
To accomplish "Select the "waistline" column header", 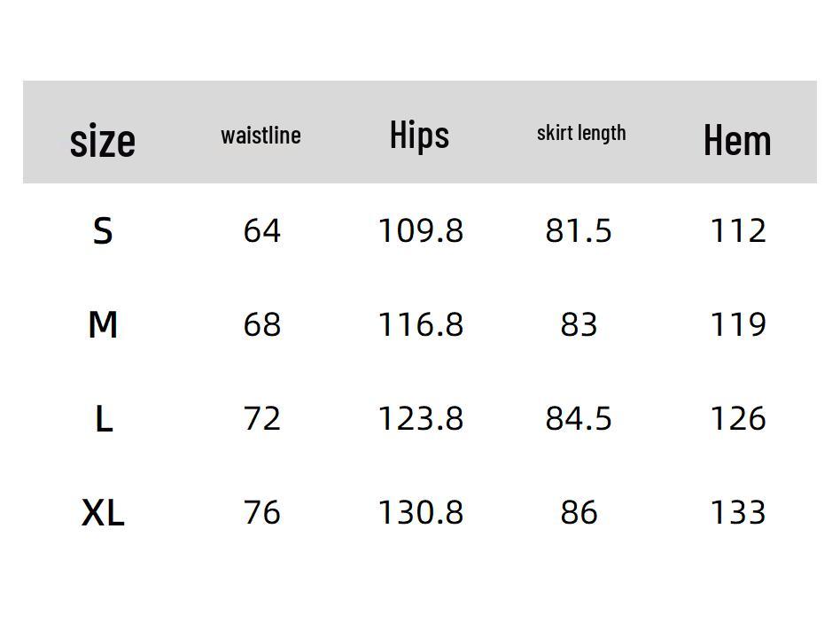I will [261, 135].
